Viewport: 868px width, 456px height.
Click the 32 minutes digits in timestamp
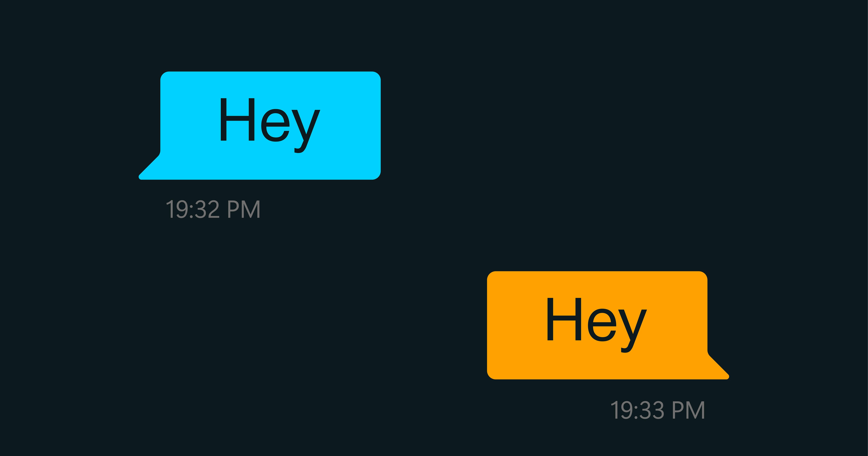click(207, 209)
